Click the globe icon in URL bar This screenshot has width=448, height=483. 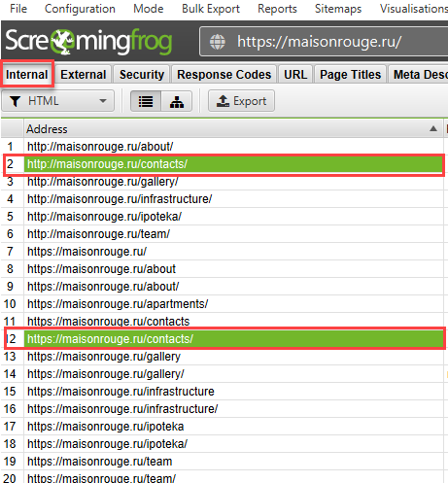point(218,42)
